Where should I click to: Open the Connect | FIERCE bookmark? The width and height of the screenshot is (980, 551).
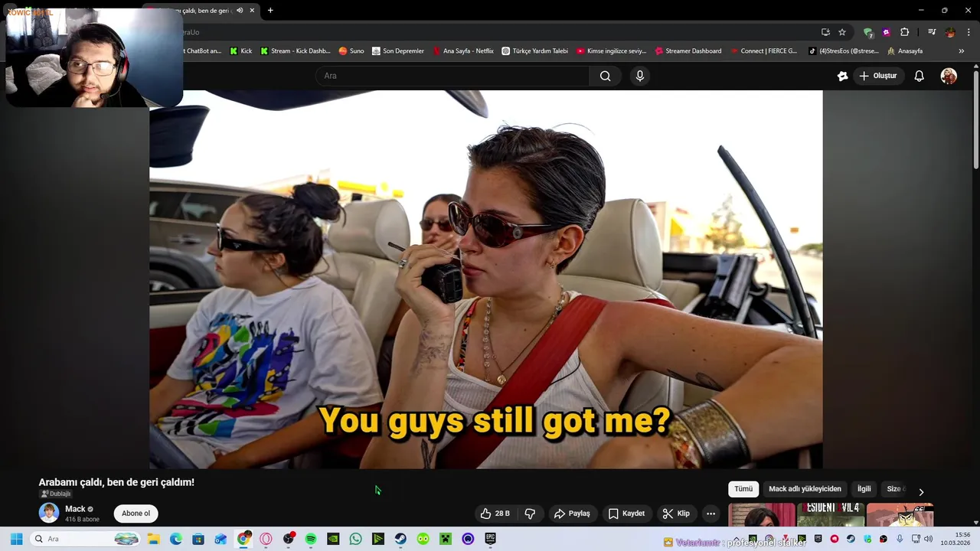pos(763,51)
